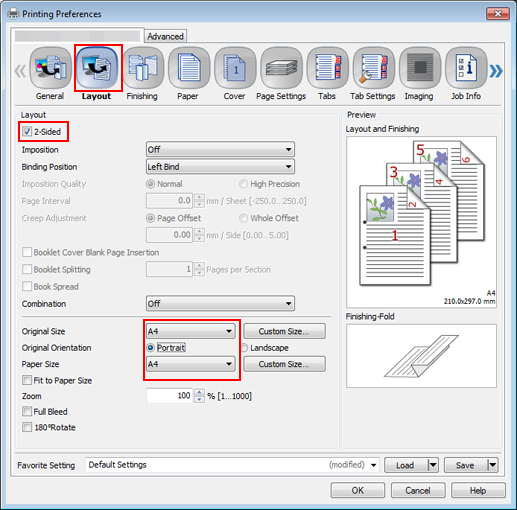Select the Cover icon
This screenshot has width=517, height=510.
pos(235,68)
